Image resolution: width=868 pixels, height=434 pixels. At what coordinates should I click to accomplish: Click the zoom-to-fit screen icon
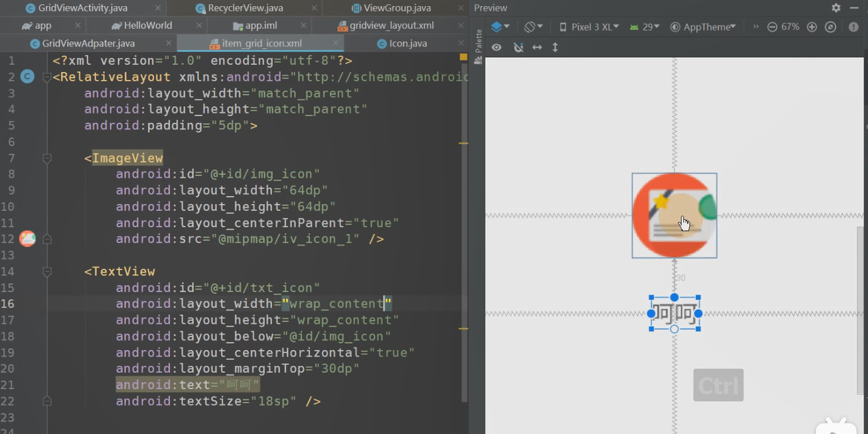click(831, 27)
